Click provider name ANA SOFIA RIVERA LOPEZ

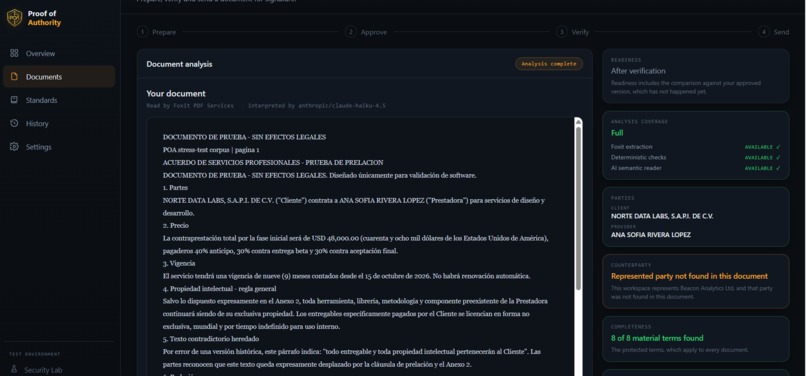coord(651,235)
